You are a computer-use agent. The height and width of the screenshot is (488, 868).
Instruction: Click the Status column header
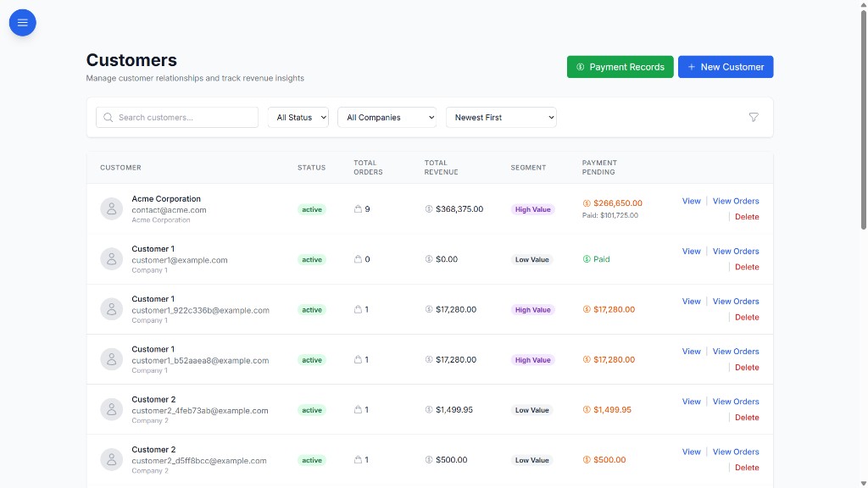click(x=312, y=168)
